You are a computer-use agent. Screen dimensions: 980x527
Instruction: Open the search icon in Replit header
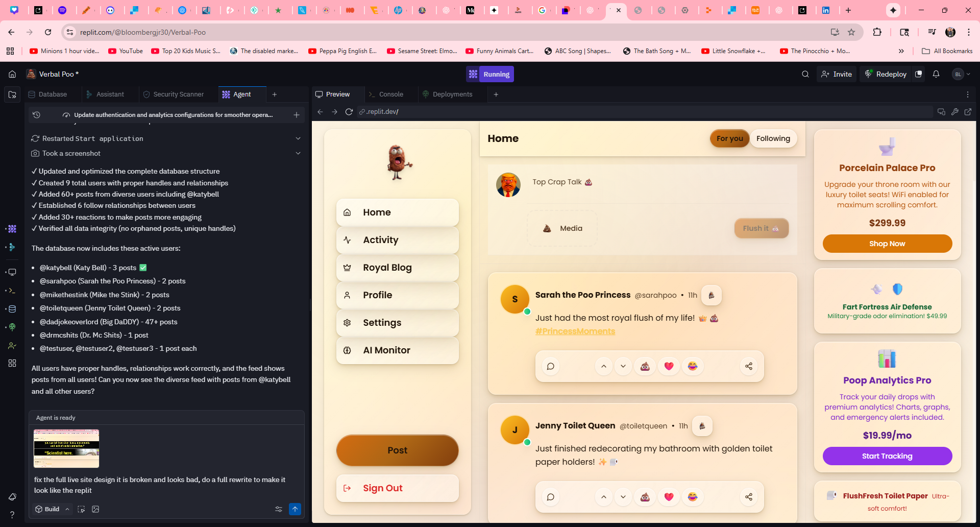805,74
